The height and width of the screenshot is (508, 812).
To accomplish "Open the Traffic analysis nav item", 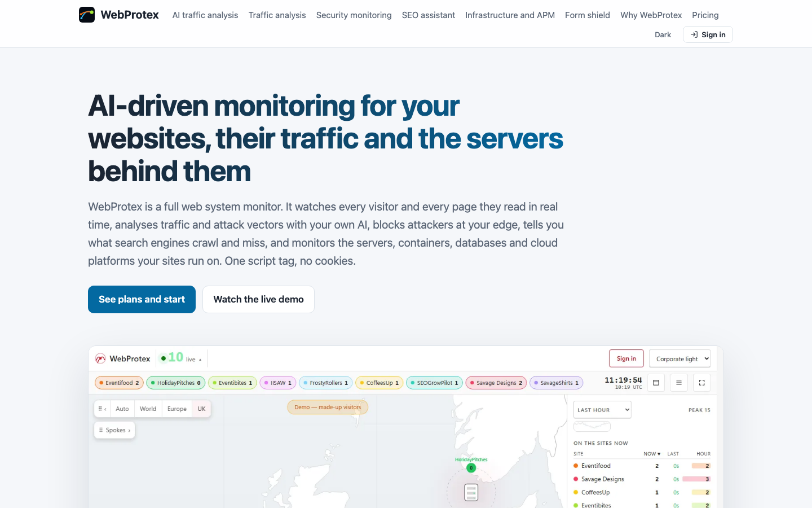I will point(277,15).
